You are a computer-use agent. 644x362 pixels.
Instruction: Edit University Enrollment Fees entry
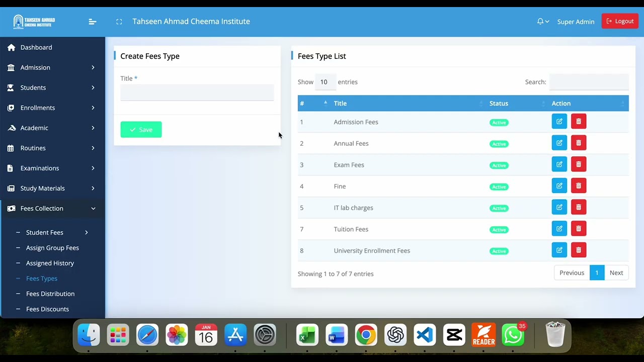coord(559,250)
